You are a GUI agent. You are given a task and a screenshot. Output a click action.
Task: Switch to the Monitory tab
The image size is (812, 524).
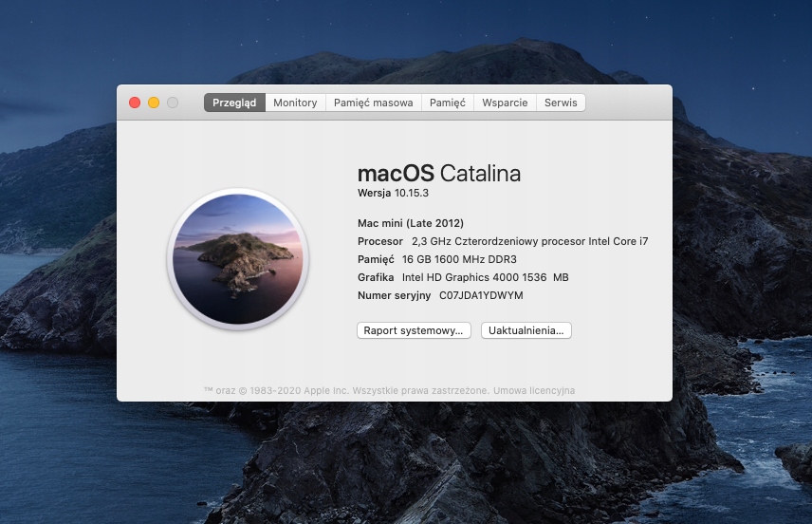(x=295, y=103)
